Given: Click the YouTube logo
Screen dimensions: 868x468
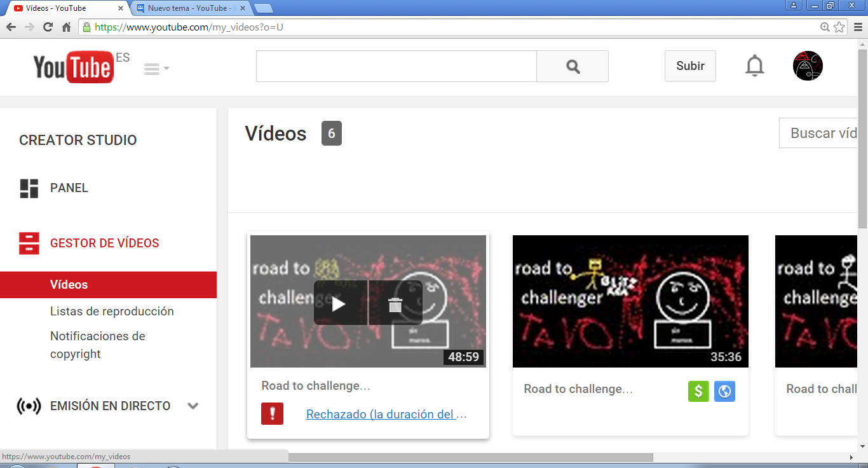Looking at the screenshot, I should (73, 67).
